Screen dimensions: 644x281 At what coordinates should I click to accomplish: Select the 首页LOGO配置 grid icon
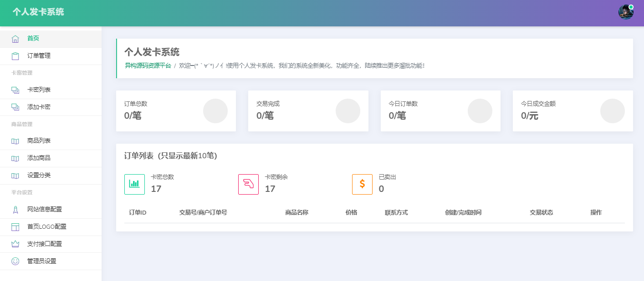[x=16, y=227]
